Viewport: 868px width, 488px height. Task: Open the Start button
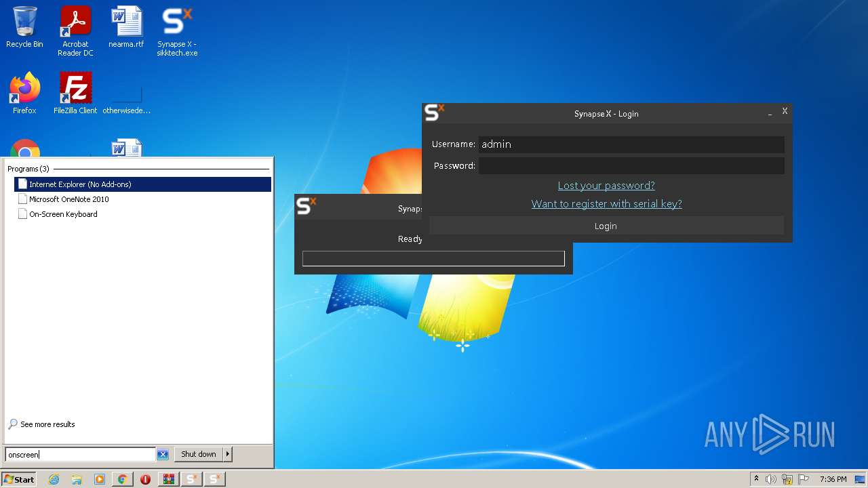click(19, 479)
